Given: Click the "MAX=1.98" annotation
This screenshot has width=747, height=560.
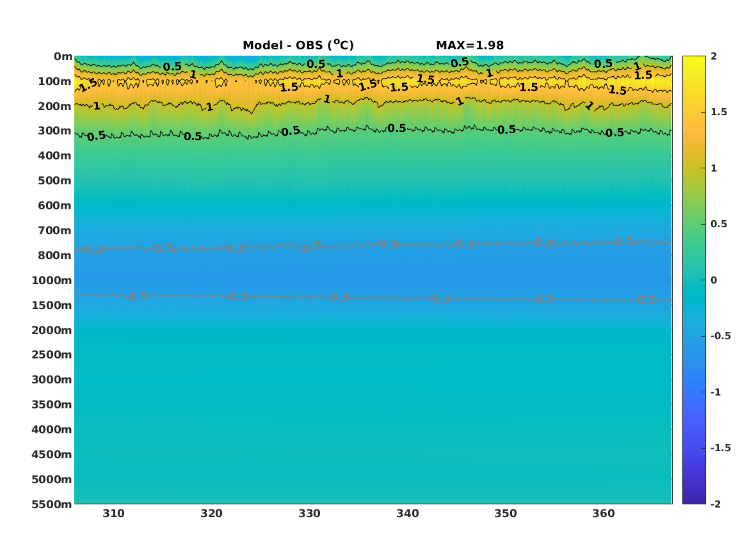Looking at the screenshot, I should [x=470, y=45].
